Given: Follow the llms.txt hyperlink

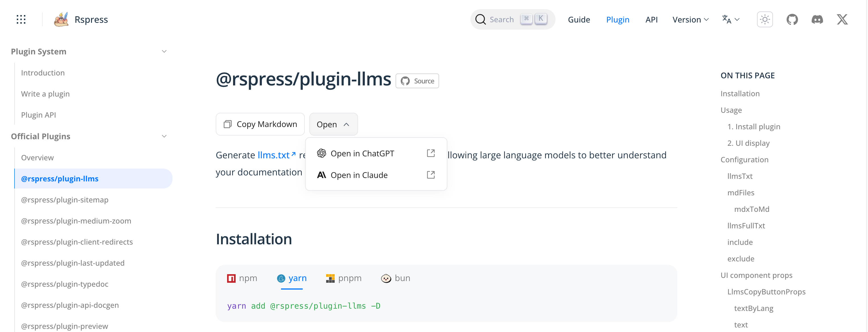Looking at the screenshot, I should coord(274,155).
